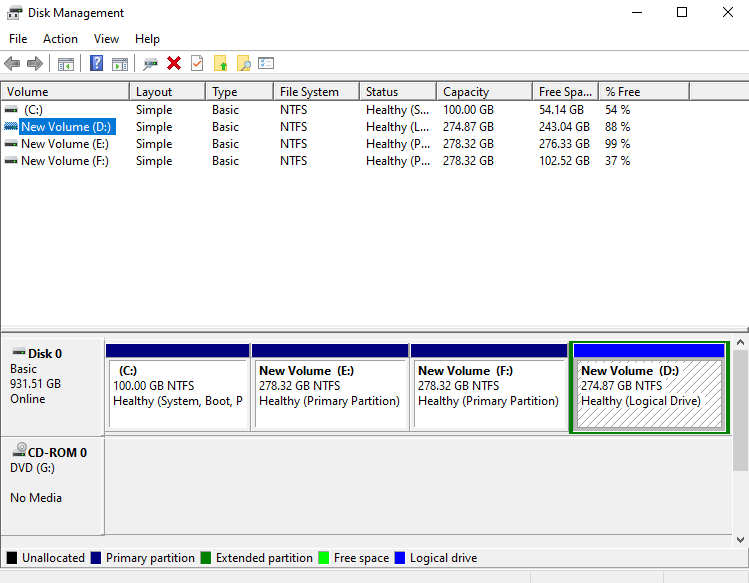This screenshot has width=749, height=583.
Task: Select the (C:) 100.00 GB partition block
Action: [x=178, y=387]
